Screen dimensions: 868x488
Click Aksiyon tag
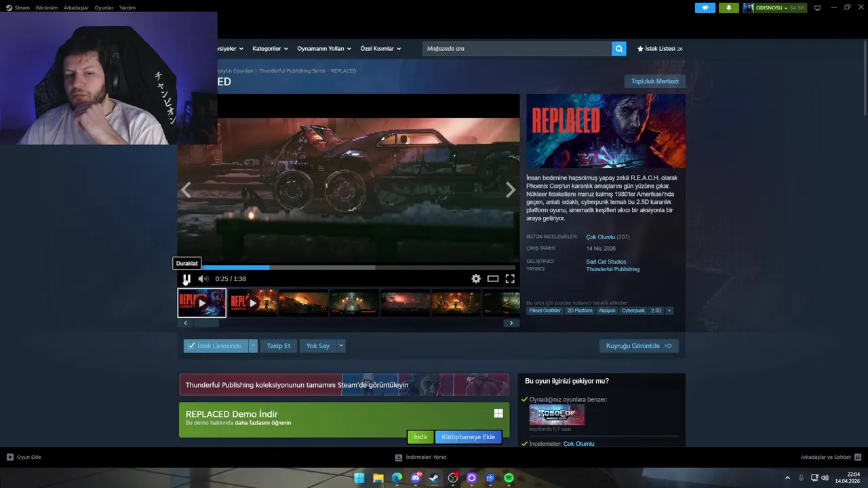607,310
